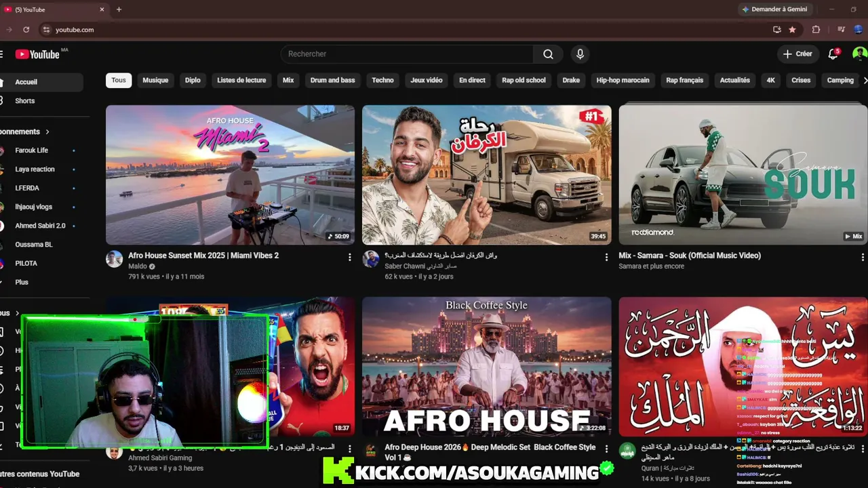Open PILOTA subscription
Image resolution: width=868 pixels, height=488 pixels.
[x=41, y=263]
